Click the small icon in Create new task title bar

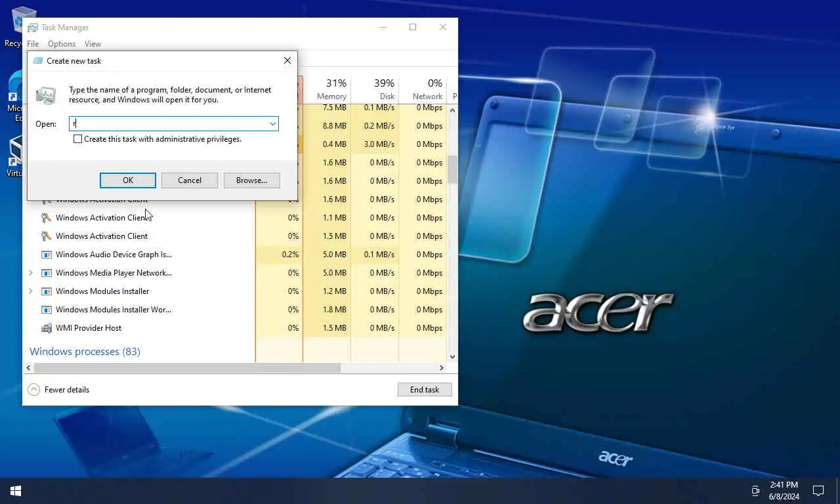click(x=38, y=60)
